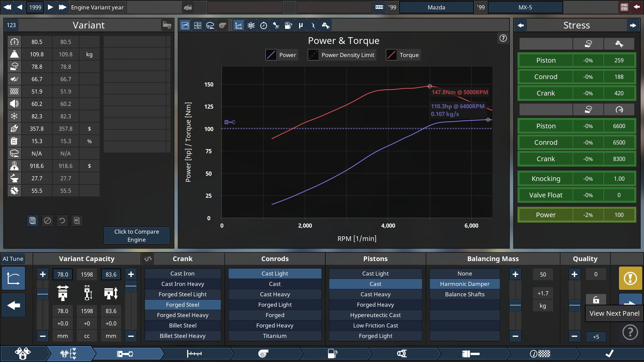Open the fuel system pump tab
Viewport: 644px width, 362px height.
332,354
